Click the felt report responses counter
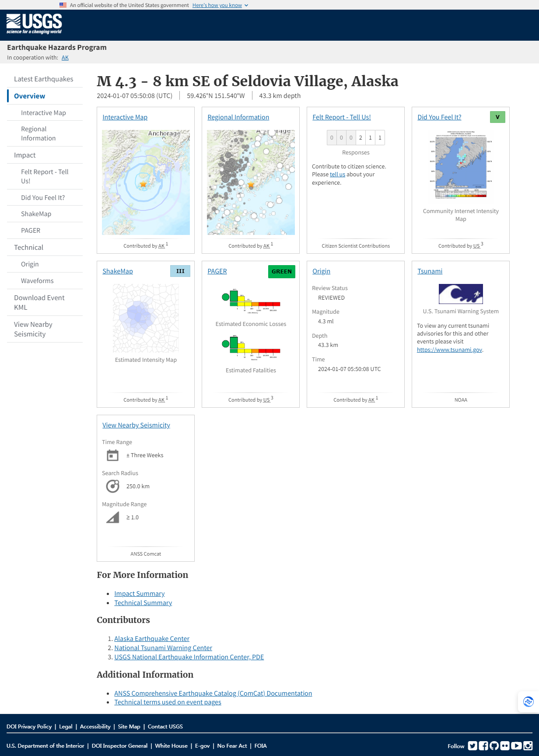 point(356,138)
